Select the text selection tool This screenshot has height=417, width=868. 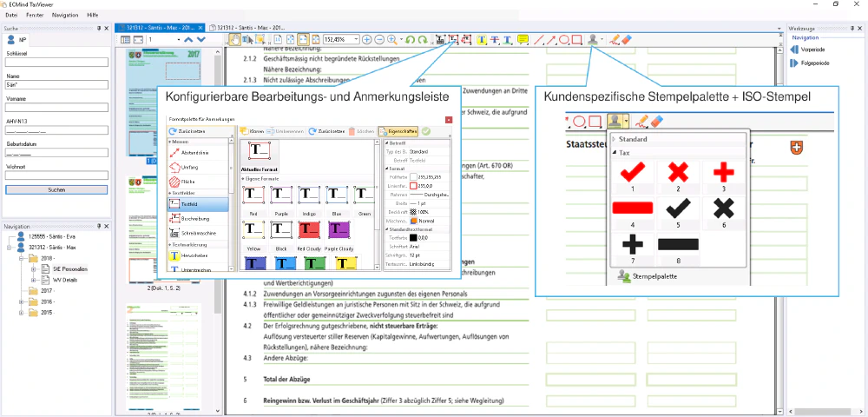pos(247,39)
